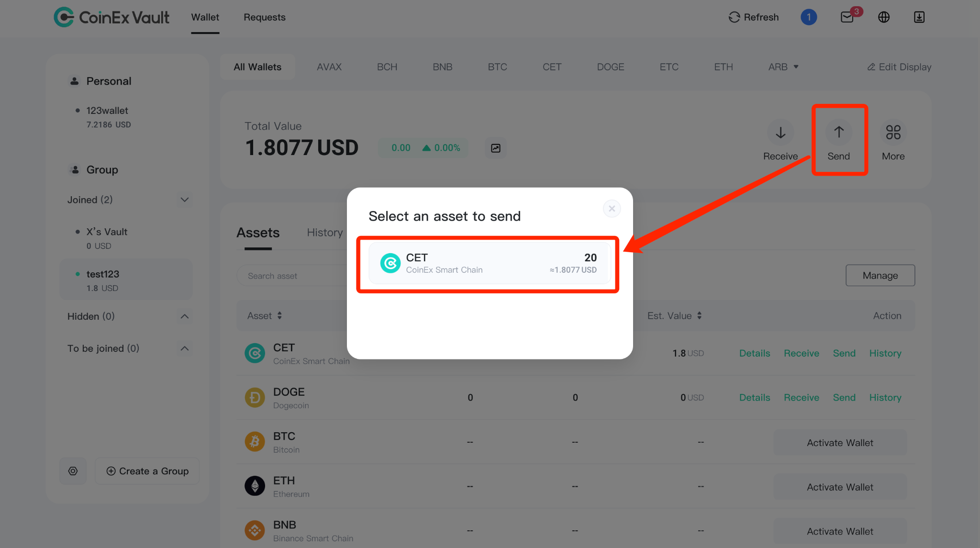
Task: Open the language globe icon
Action: point(884,17)
